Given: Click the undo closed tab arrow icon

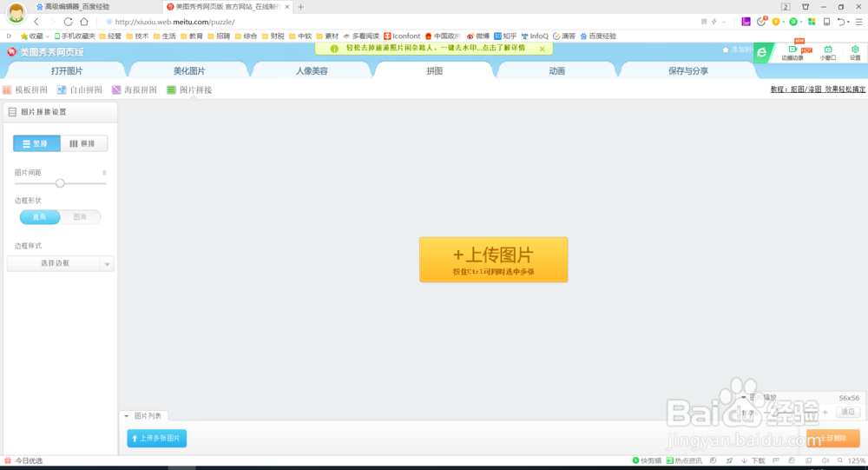Looking at the screenshot, I should coord(841,22).
